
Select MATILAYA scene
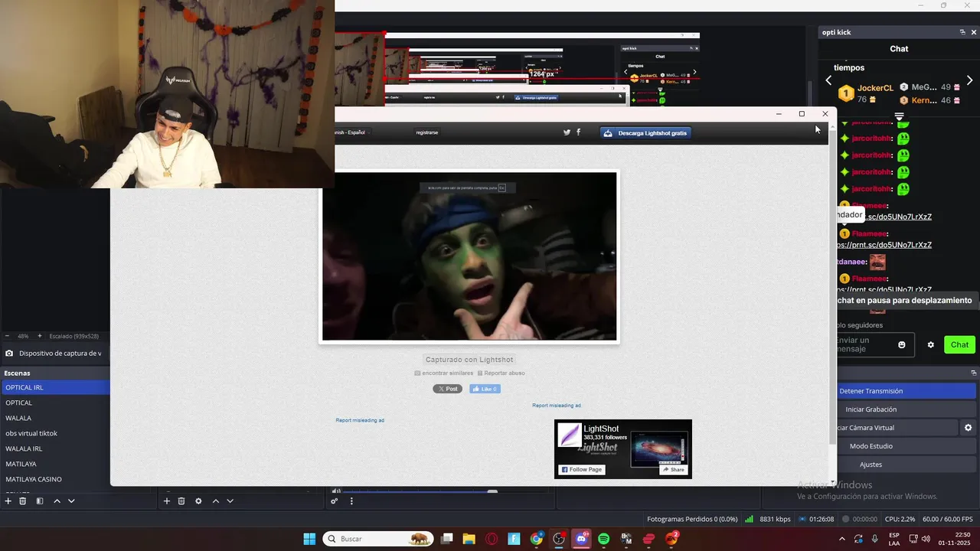point(56,464)
